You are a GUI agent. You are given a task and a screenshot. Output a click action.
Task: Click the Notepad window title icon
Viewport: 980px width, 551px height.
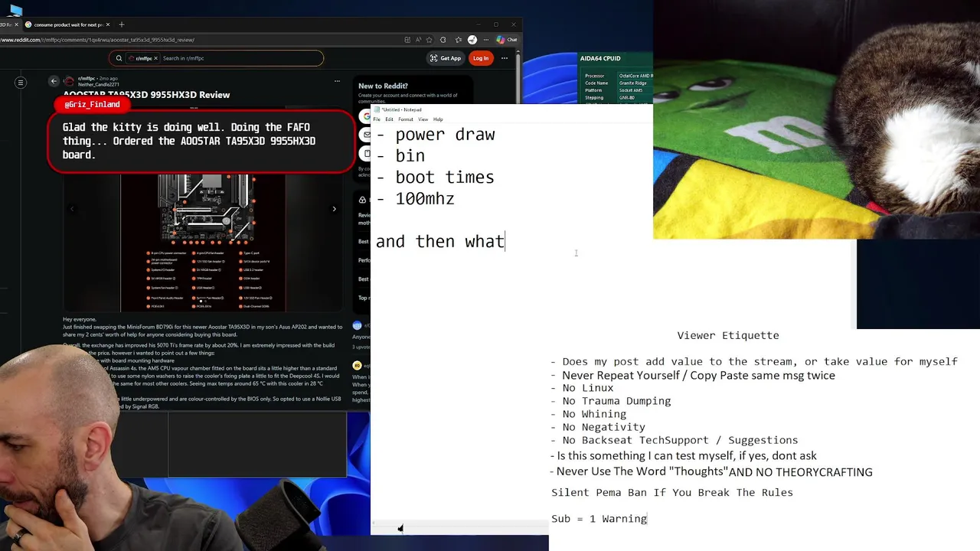click(377, 109)
